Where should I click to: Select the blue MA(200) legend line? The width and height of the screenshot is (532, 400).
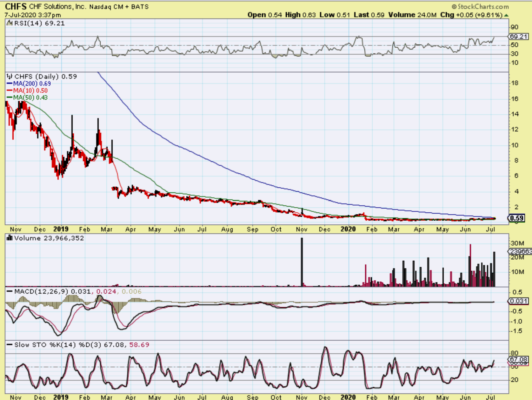[10, 84]
